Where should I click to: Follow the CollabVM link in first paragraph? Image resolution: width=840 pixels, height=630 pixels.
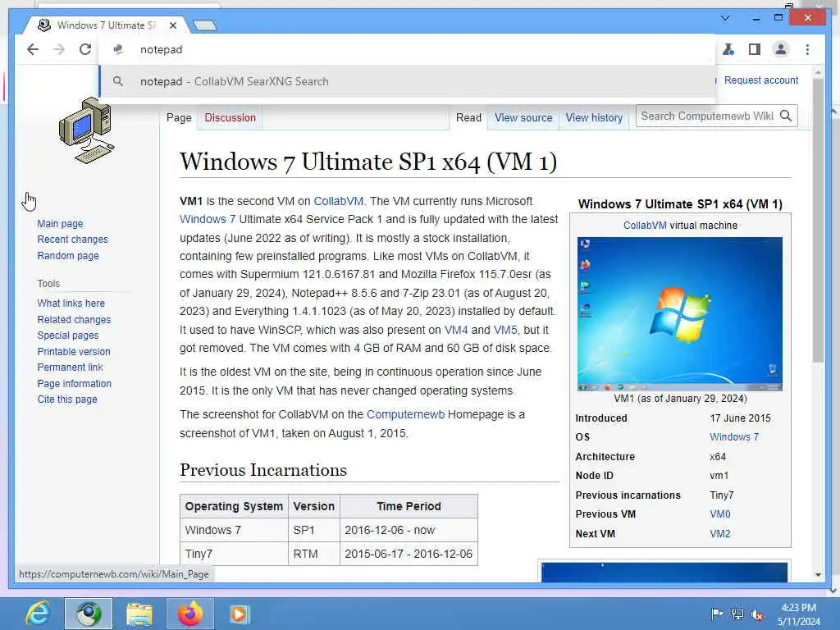[338, 201]
